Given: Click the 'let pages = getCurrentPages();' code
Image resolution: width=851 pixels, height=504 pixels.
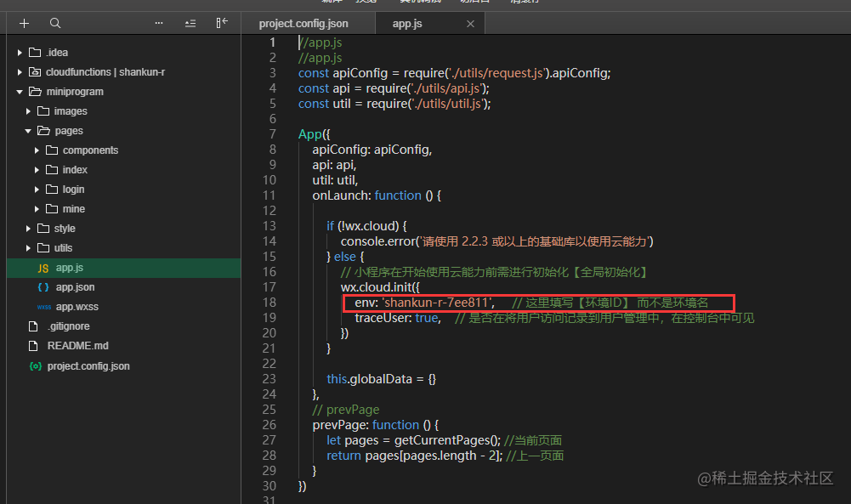Looking at the screenshot, I should tap(413, 440).
